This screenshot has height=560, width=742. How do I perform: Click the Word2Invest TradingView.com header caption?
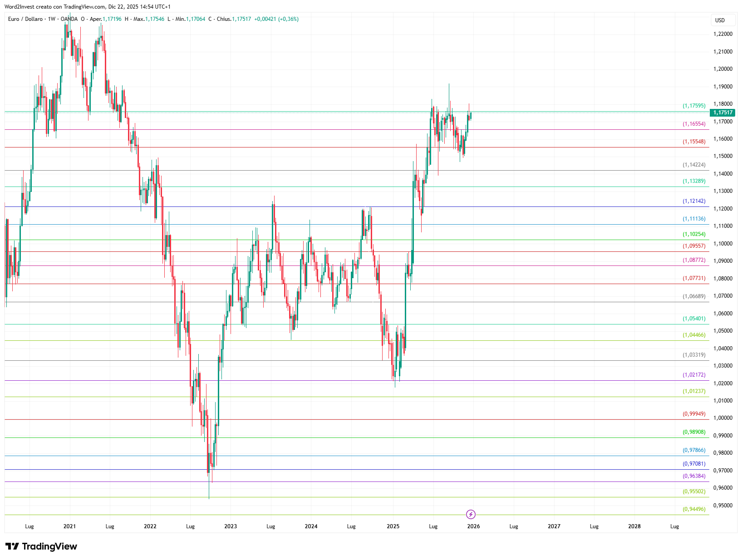click(88, 7)
